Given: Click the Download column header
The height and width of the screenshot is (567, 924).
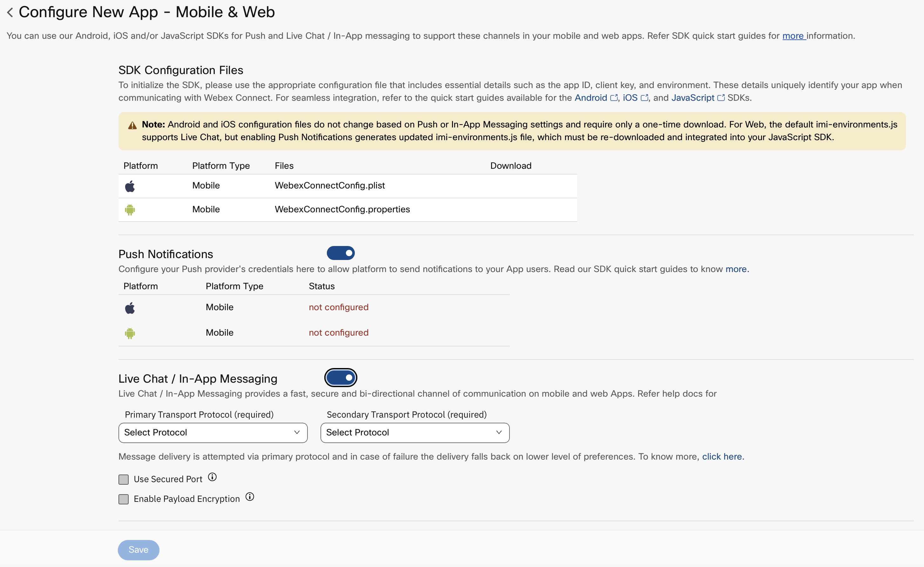Looking at the screenshot, I should point(511,166).
